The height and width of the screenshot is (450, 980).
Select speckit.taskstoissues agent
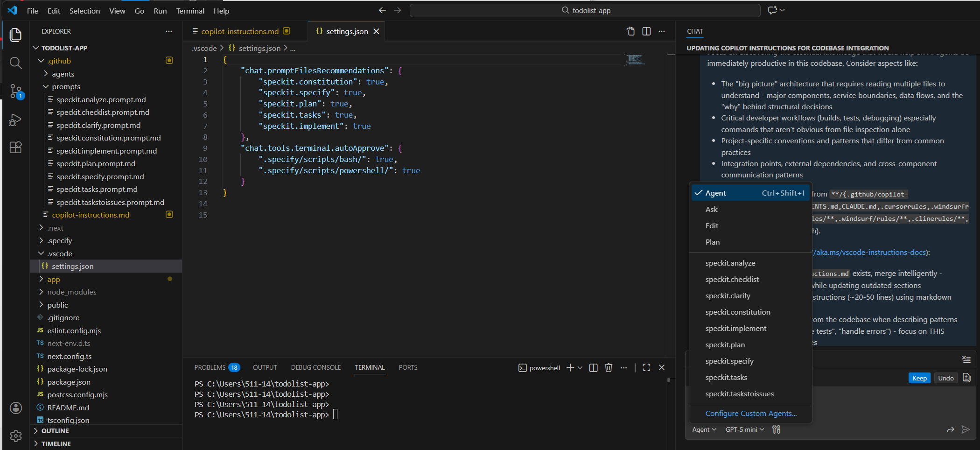750,394
